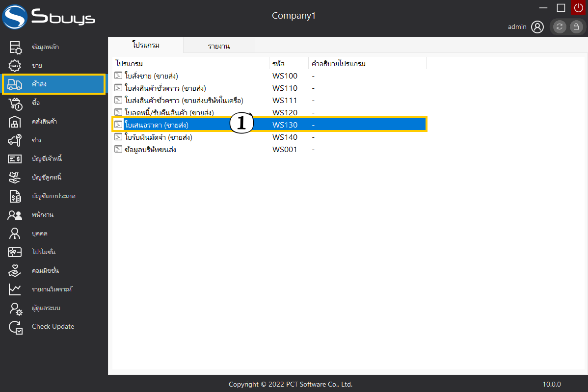The width and height of the screenshot is (588, 392).
Task: Click the Check Update icon
Action: pyautogui.click(x=15, y=327)
